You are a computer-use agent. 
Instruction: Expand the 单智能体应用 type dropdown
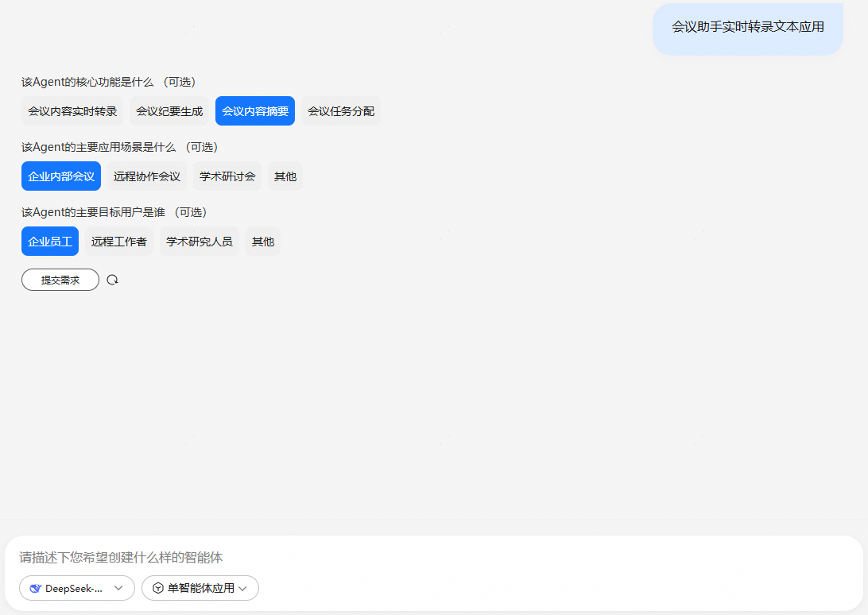(x=200, y=589)
